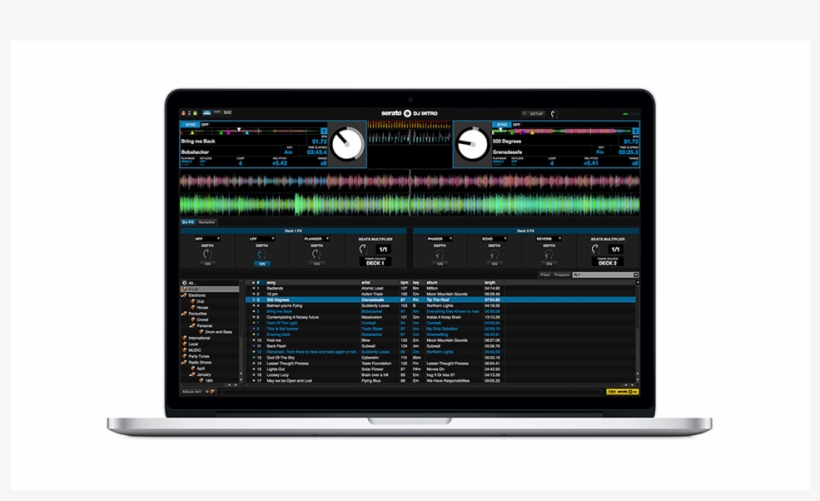Toggle the Reverb effect ON button
Image resolution: width=820 pixels, height=501 pixels.
(x=549, y=264)
